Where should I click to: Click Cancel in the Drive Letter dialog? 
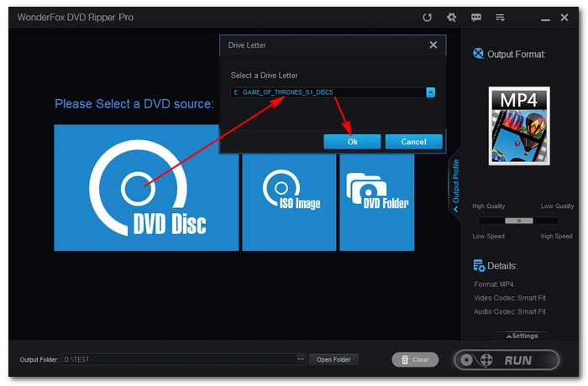tap(413, 142)
